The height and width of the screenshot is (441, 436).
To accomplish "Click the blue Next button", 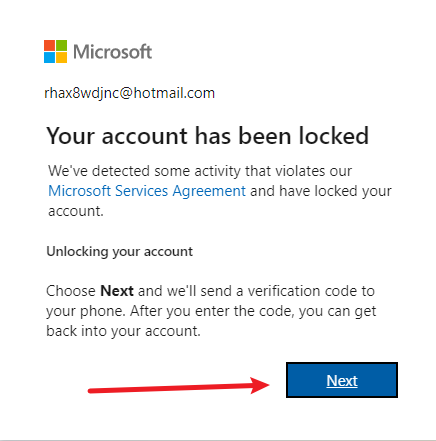I will 342,380.
